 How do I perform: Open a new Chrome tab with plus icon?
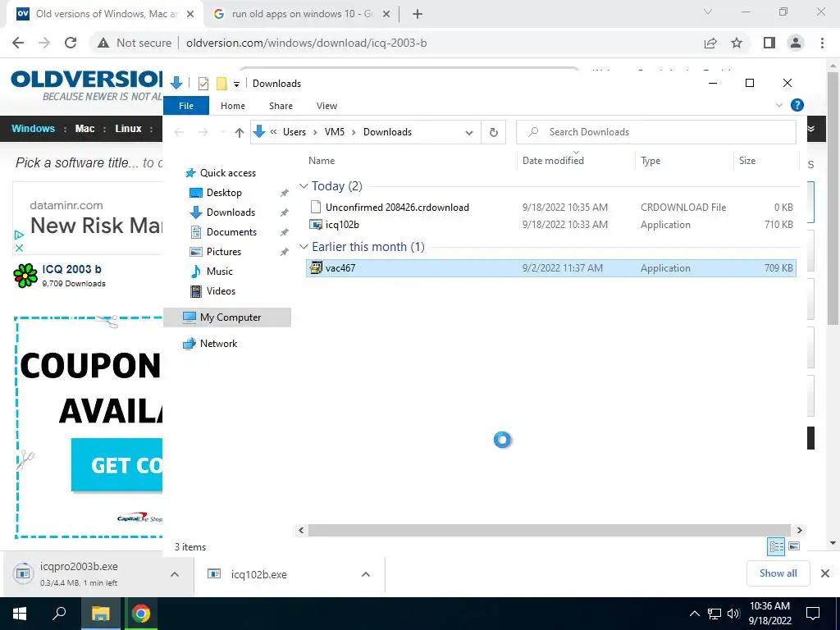click(418, 14)
